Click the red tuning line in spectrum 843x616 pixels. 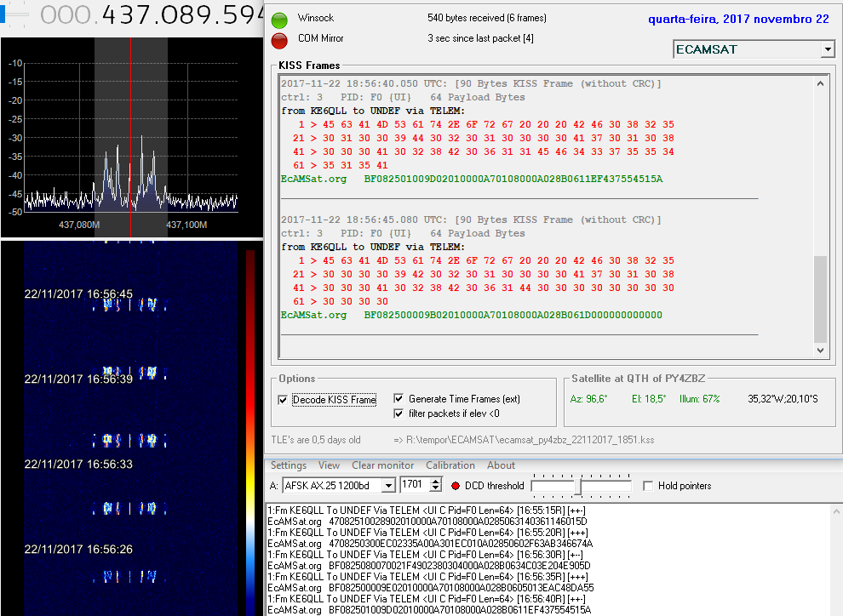[130, 137]
